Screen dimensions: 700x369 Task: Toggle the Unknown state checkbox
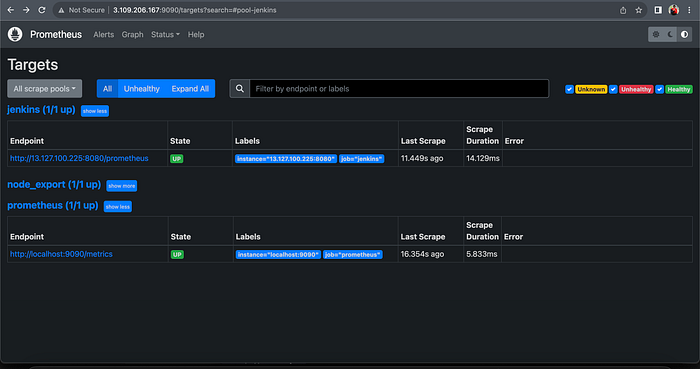coord(569,89)
